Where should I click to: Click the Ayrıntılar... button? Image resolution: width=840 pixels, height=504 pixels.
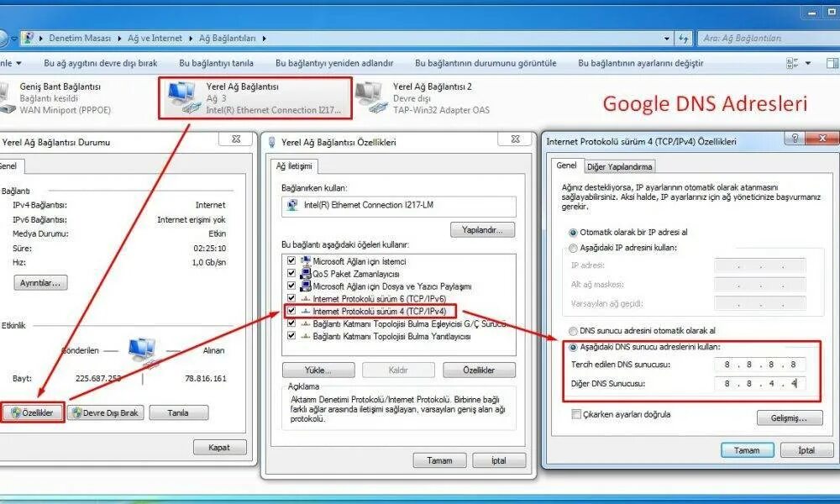pyautogui.click(x=40, y=283)
